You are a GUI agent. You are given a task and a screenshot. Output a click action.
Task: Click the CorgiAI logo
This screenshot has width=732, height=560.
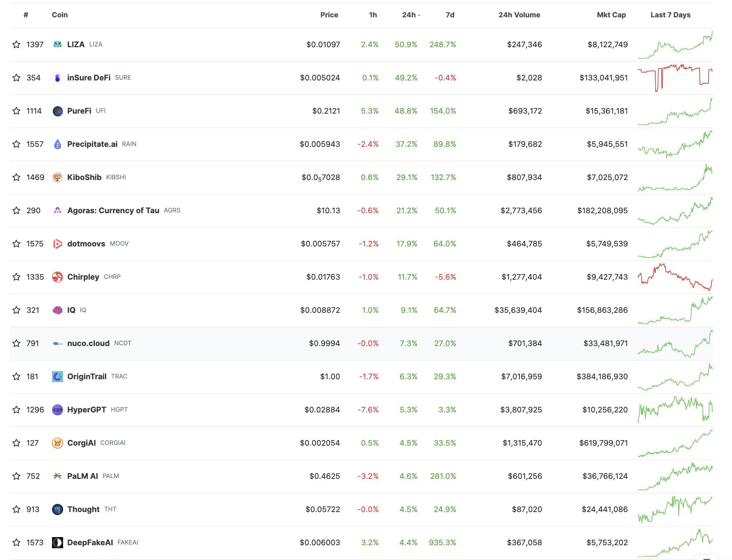pyautogui.click(x=58, y=443)
